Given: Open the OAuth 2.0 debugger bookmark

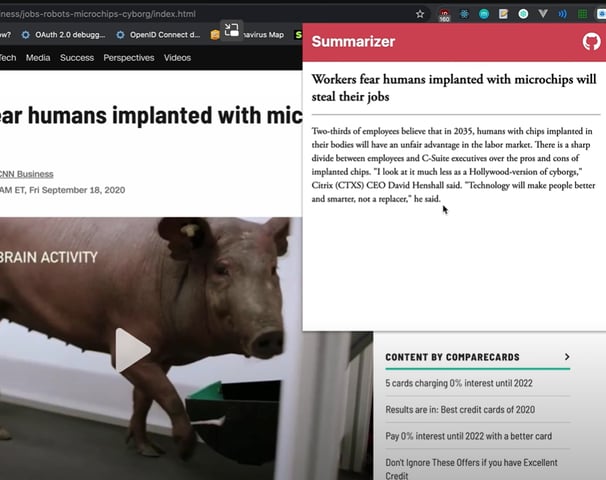Looking at the screenshot, I should [64, 35].
